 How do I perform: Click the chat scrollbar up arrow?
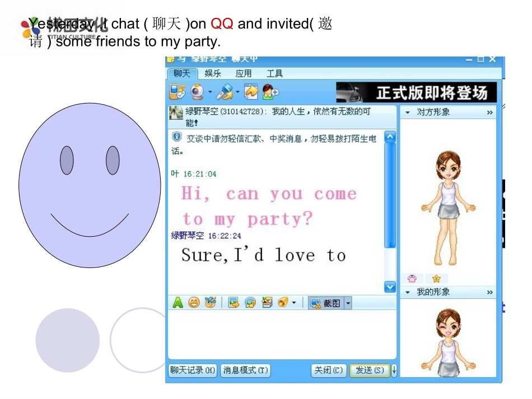[390, 137]
